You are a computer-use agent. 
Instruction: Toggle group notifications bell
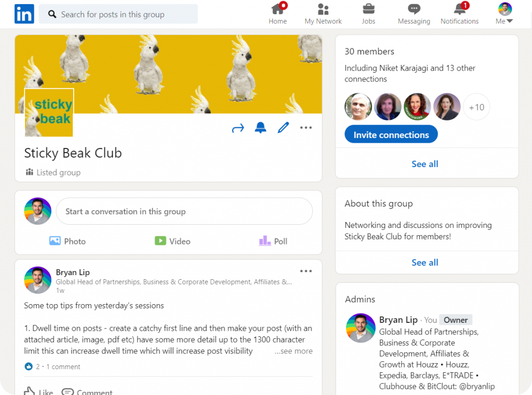click(x=261, y=128)
